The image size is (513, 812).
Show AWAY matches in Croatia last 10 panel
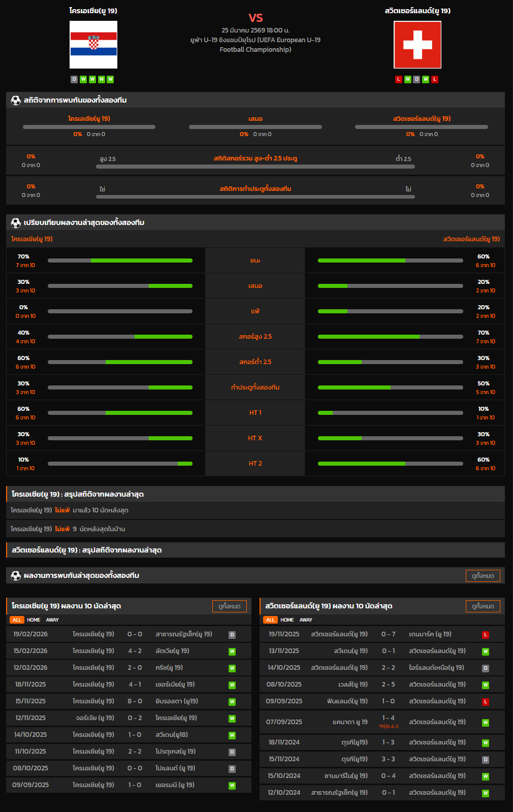click(52, 620)
